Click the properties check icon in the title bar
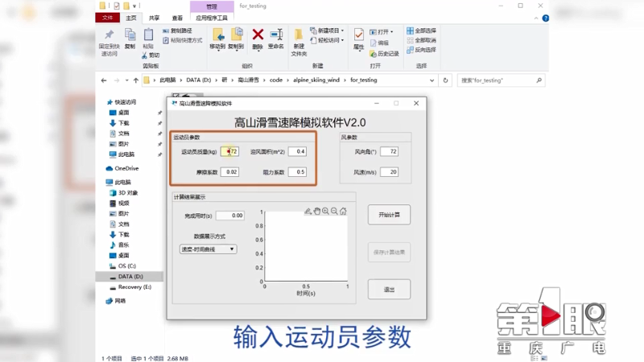 [117, 6]
